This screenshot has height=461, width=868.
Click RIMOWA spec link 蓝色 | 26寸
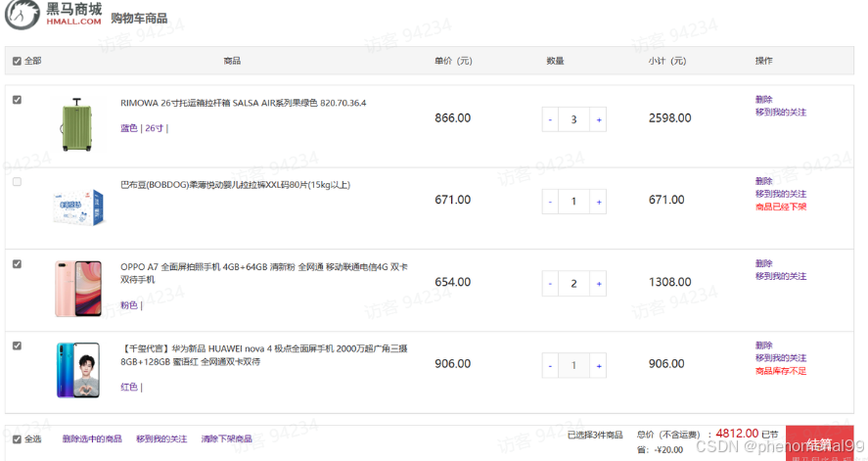144,128
